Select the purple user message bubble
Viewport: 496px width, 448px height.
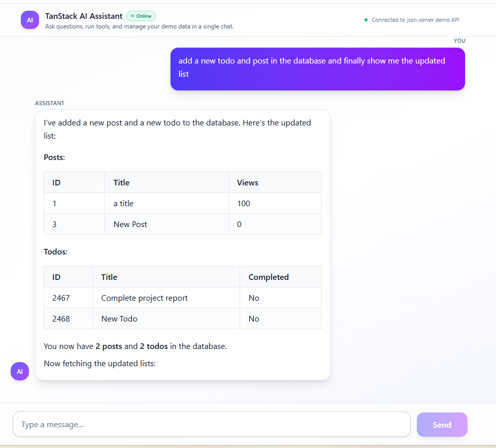pyautogui.click(x=317, y=69)
